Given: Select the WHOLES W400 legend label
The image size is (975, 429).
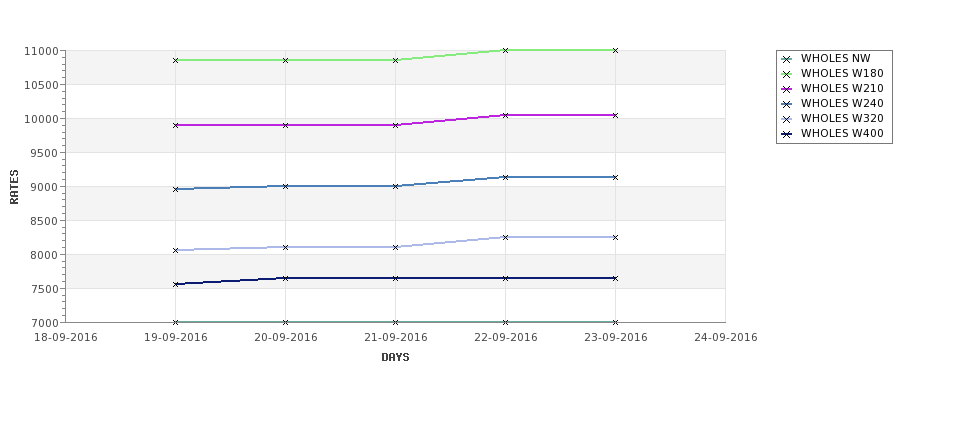Looking at the screenshot, I should 842,133.
